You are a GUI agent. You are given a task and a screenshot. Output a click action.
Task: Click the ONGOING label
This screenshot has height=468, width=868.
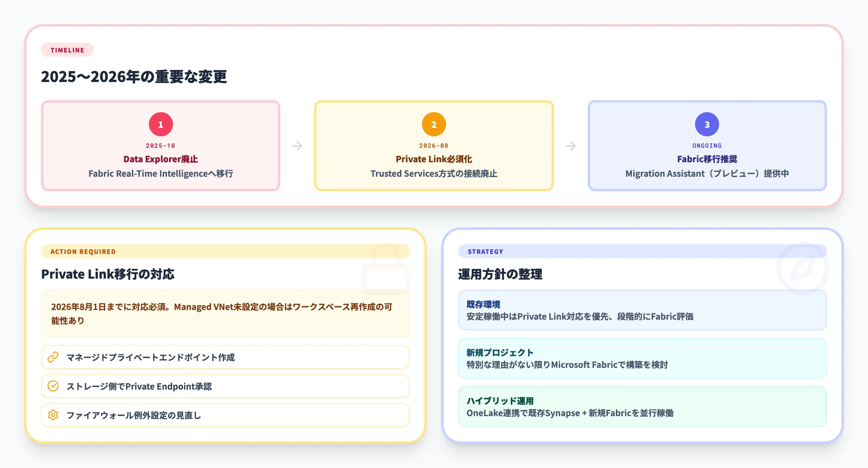click(x=707, y=146)
